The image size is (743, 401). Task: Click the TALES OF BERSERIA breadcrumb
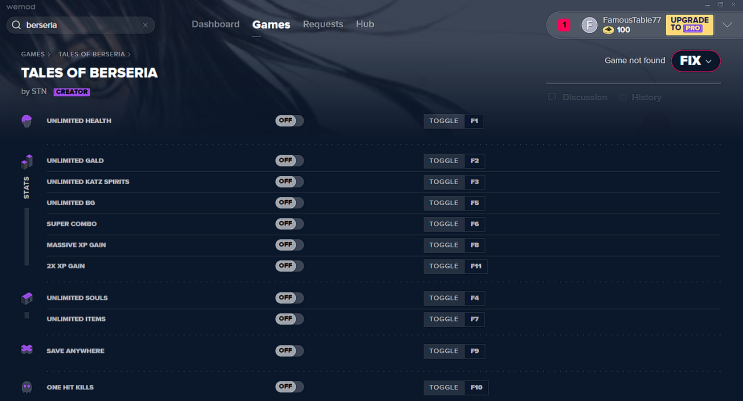coord(91,54)
